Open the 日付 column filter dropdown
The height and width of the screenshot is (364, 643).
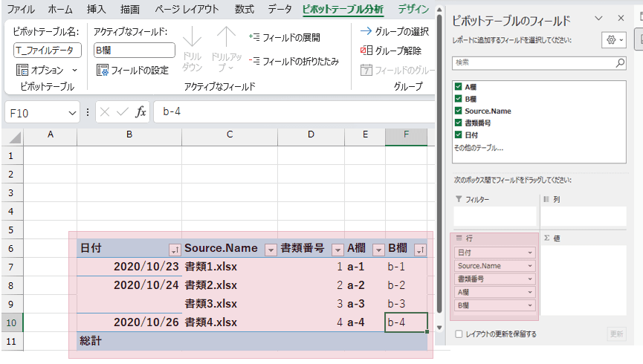[175, 249]
